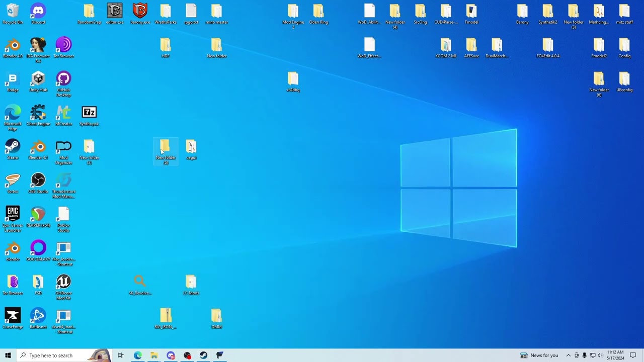Select the UEconfig folder

click(624, 82)
